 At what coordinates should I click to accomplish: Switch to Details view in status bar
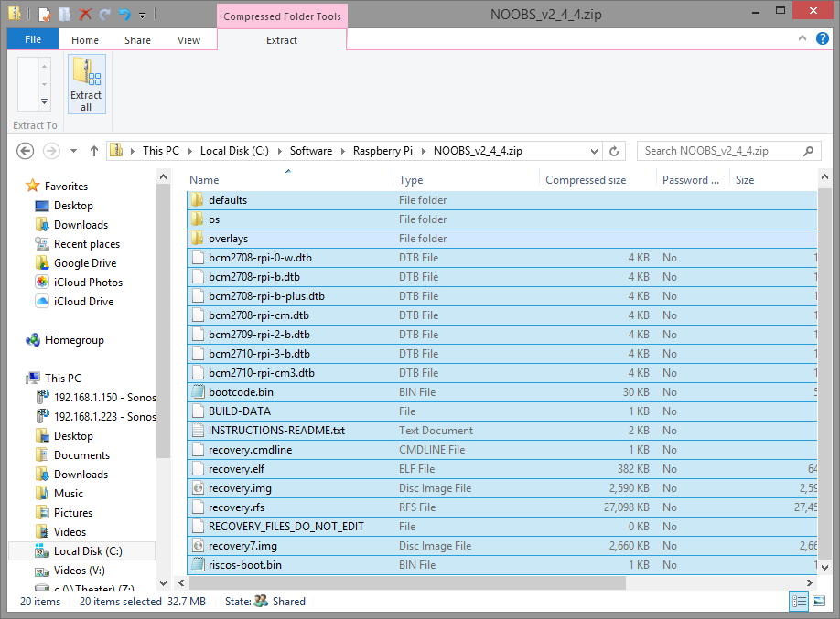coord(799,602)
